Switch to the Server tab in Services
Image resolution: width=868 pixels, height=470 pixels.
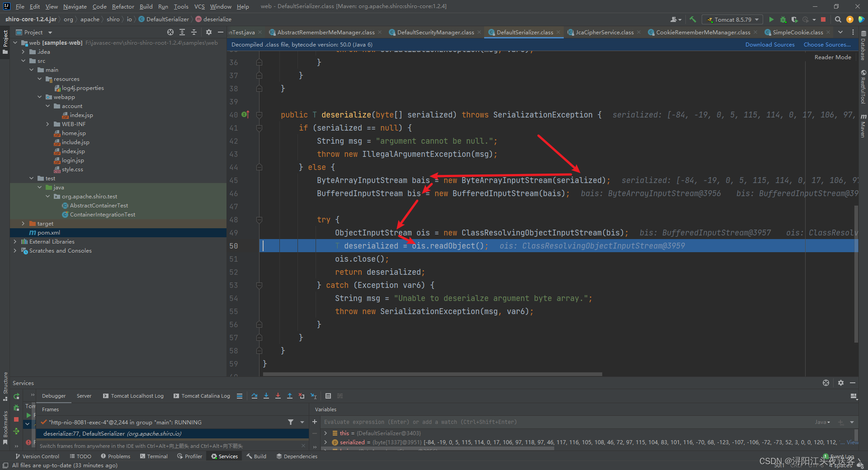tap(84, 396)
